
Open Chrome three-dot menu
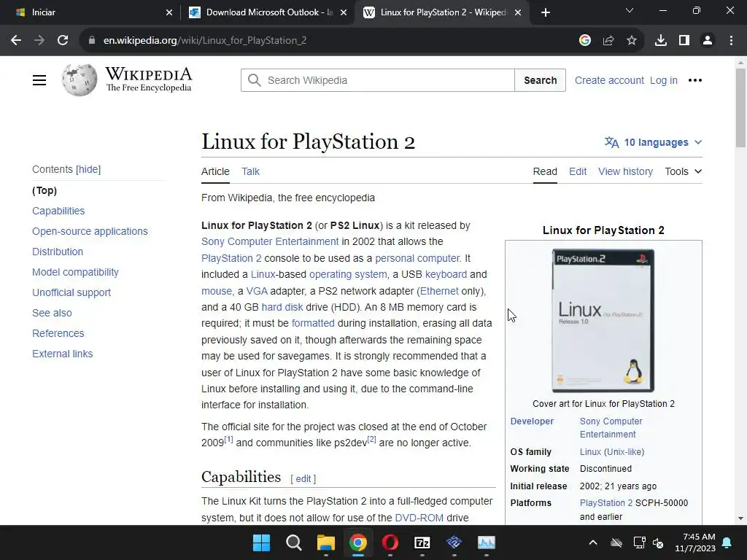(731, 41)
